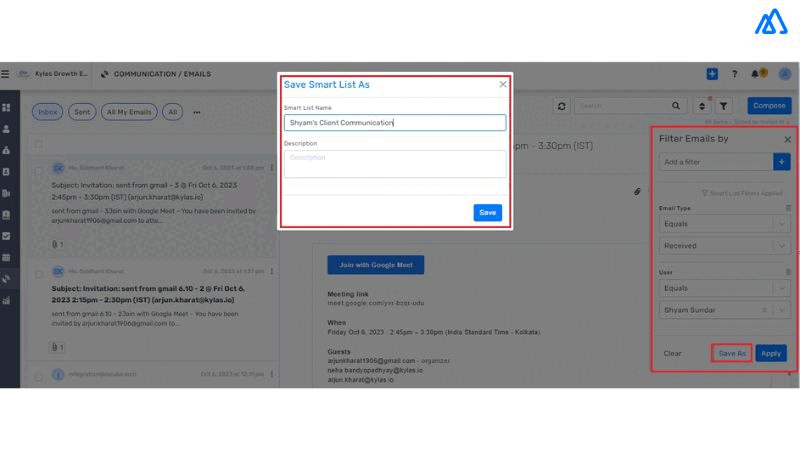This screenshot has height=450, width=800.
Task: Compose a new email
Action: tap(769, 106)
